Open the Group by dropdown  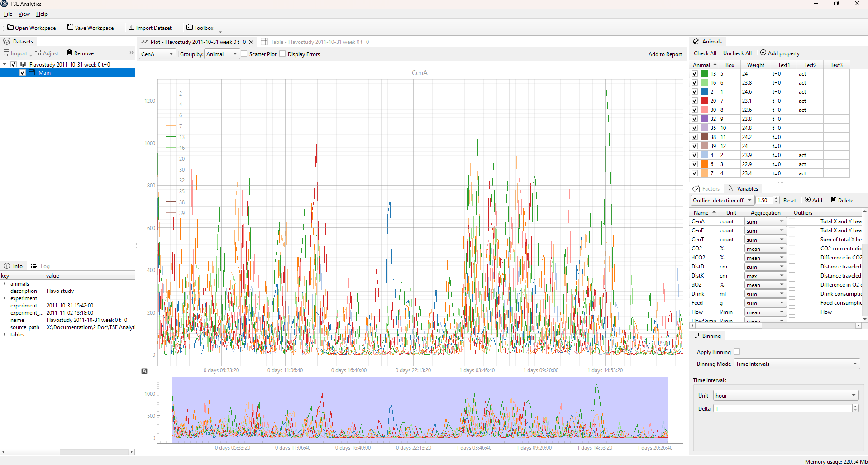(x=221, y=53)
